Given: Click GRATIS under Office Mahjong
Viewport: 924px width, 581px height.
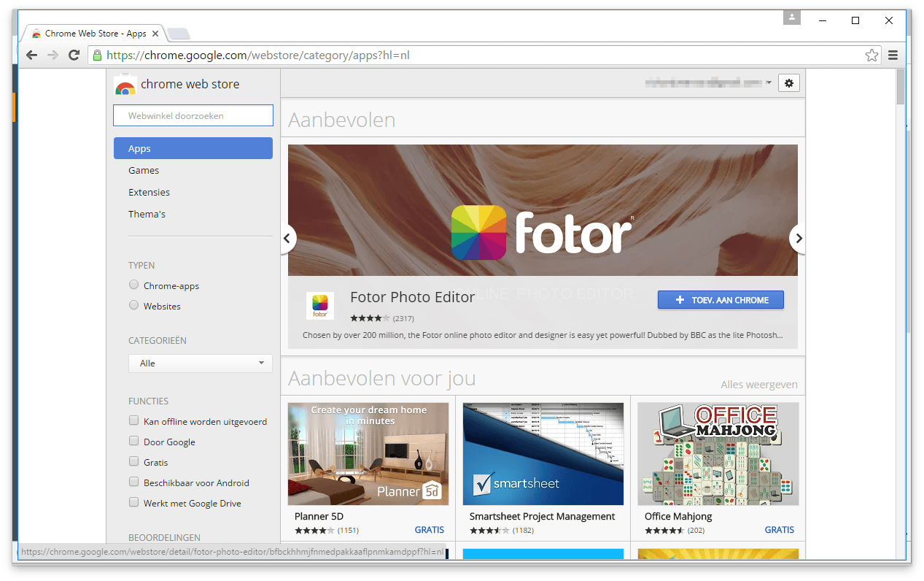Looking at the screenshot, I should 780,530.
